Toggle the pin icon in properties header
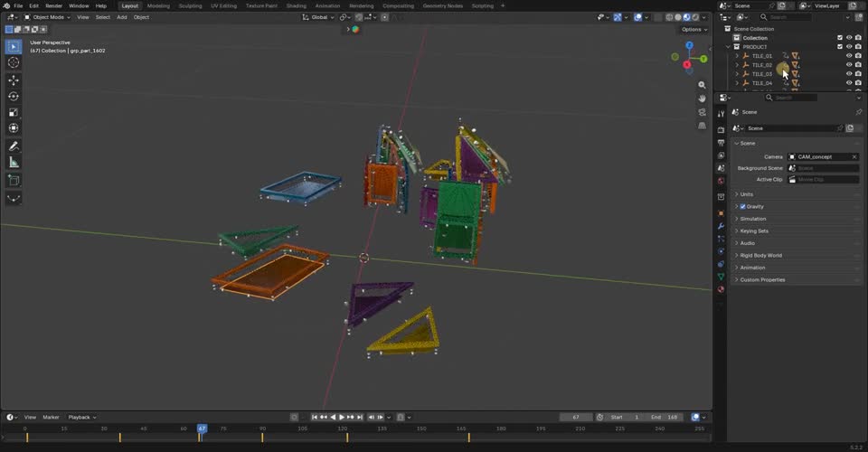Viewport: 868px width, 452px height. click(858, 112)
